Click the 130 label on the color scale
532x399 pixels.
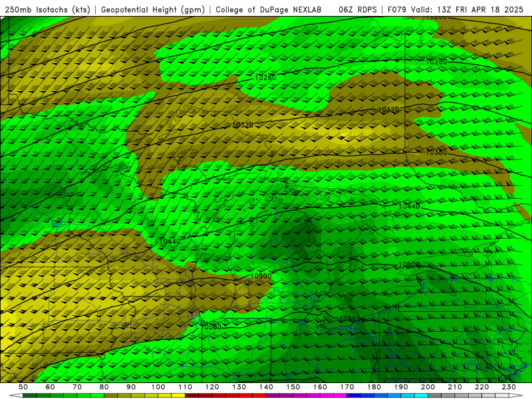[239, 387]
